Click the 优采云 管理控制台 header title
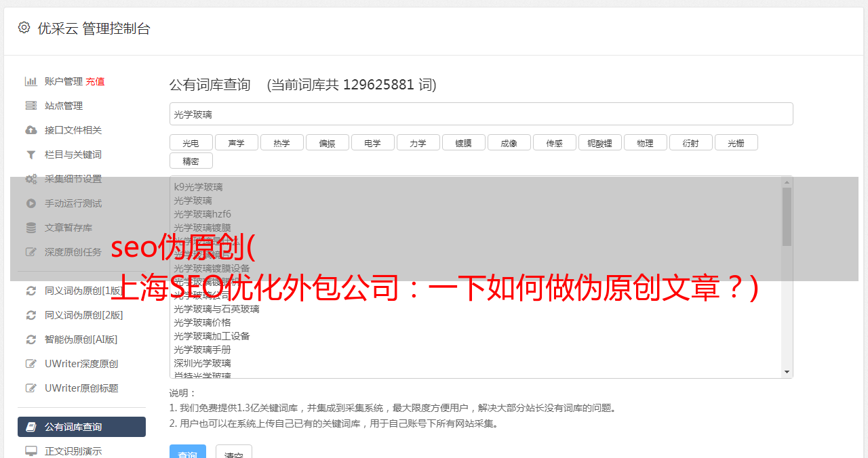Image resolution: width=868 pixels, height=458 pixels. 94,28
